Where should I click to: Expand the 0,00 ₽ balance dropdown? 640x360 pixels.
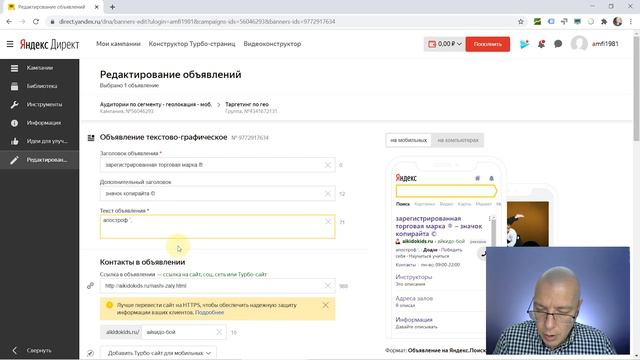click(444, 44)
